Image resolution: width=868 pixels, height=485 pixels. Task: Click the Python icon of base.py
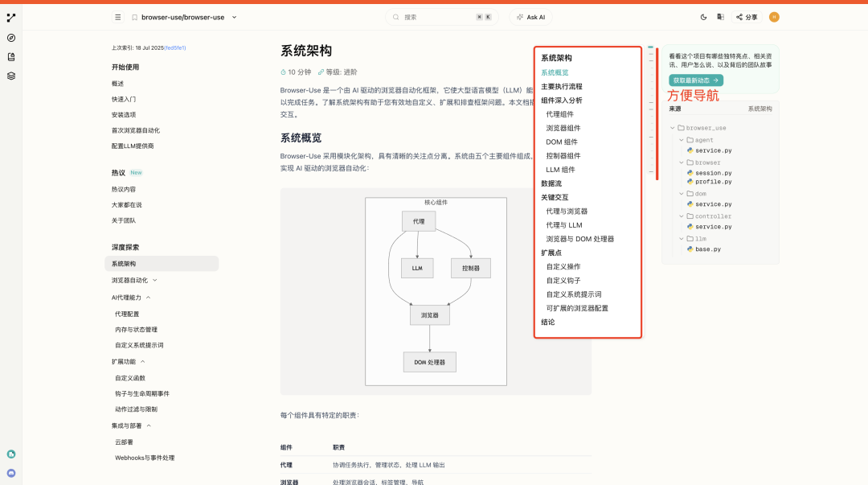pyautogui.click(x=690, y=249)
